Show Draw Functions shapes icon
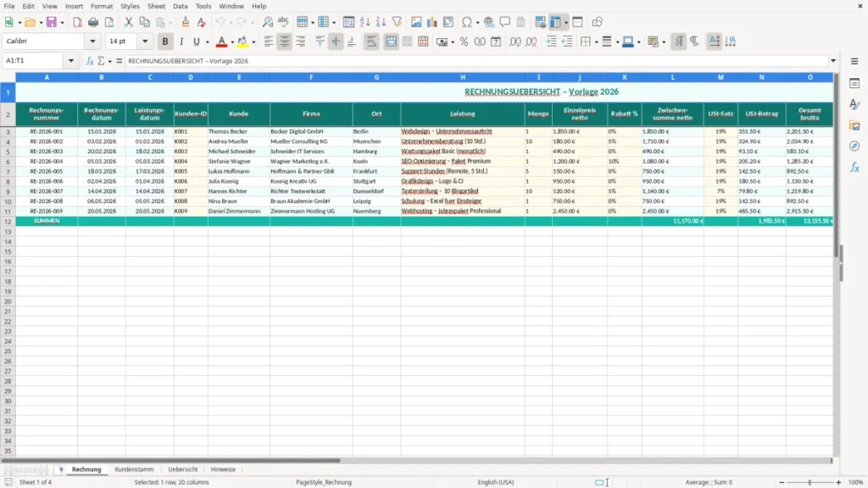The height and width of the screenshot is (488, 868). pos(597,22)
